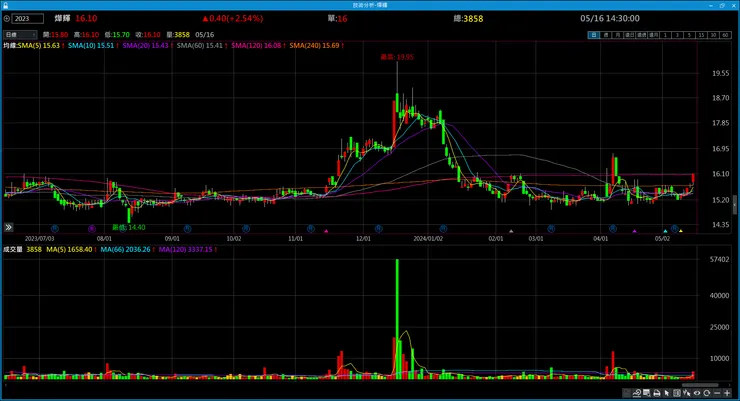The image size is (740, 401).
Task: Click the grey triangle marker near 02/01
Action: coord(511,231)
